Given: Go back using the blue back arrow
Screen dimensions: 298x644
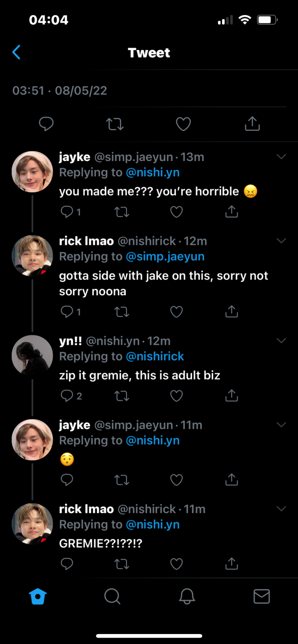Looking at the screenshot, I should tap(16, 52).
